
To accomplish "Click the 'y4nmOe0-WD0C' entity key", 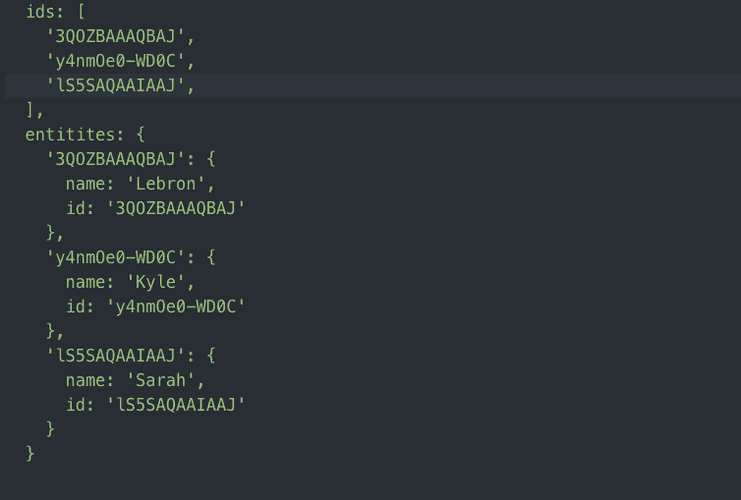I will [115, 258].
